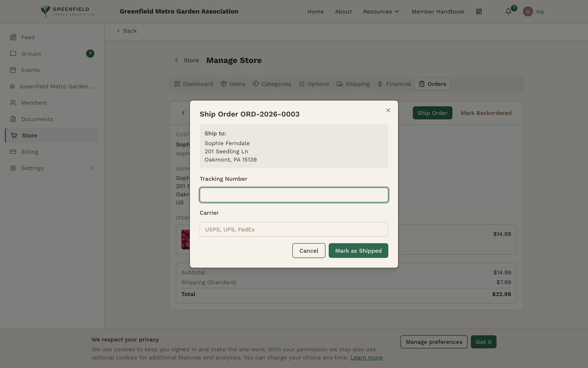This screenshot has width=588, height=368.
Task: Expand the Settings submenu chevron
Action: click(91, 168)
